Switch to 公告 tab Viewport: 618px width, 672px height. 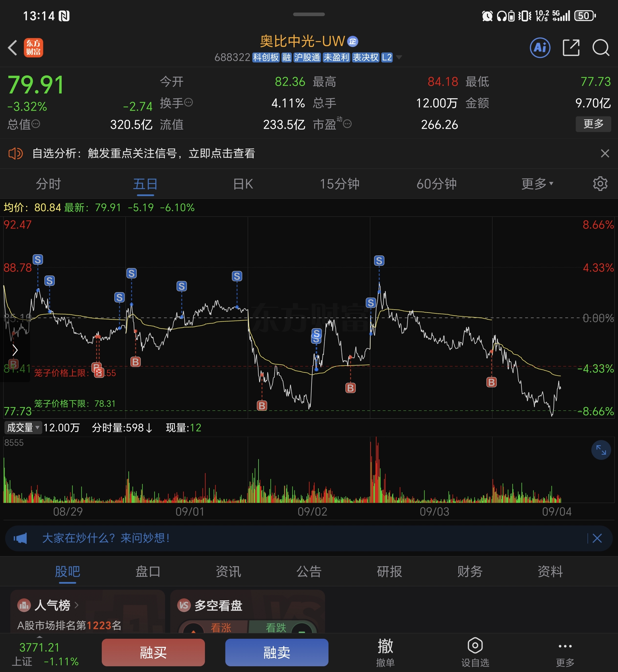coord(309,572)
